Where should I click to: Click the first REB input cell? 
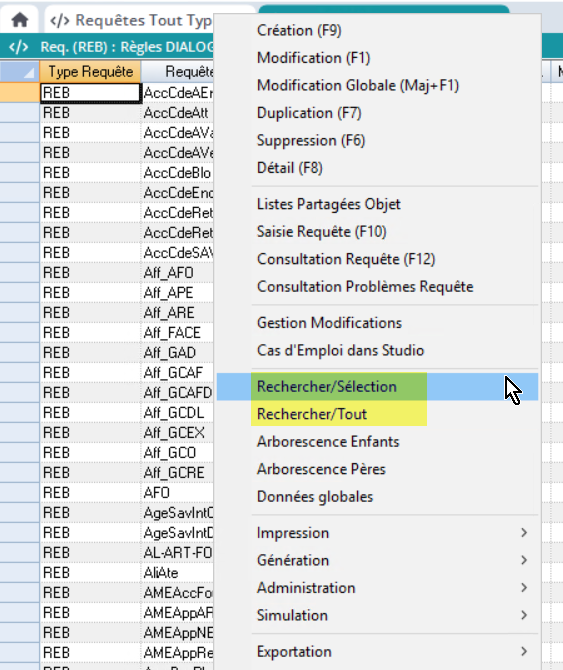click(90, 92)
